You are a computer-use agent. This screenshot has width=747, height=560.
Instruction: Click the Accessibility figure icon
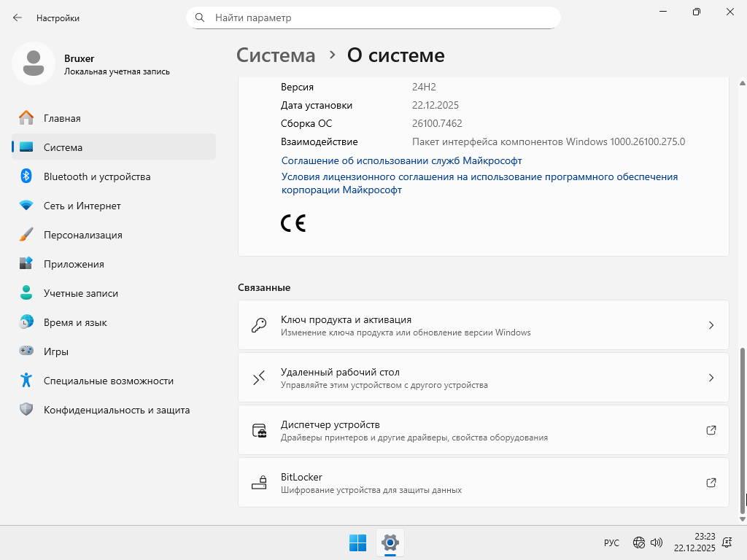(x=26, y=381)
